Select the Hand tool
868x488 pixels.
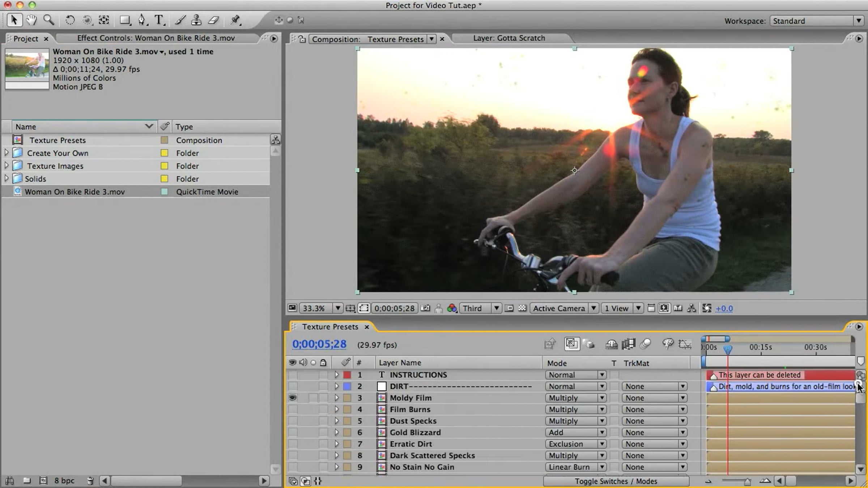pos(31,20)
